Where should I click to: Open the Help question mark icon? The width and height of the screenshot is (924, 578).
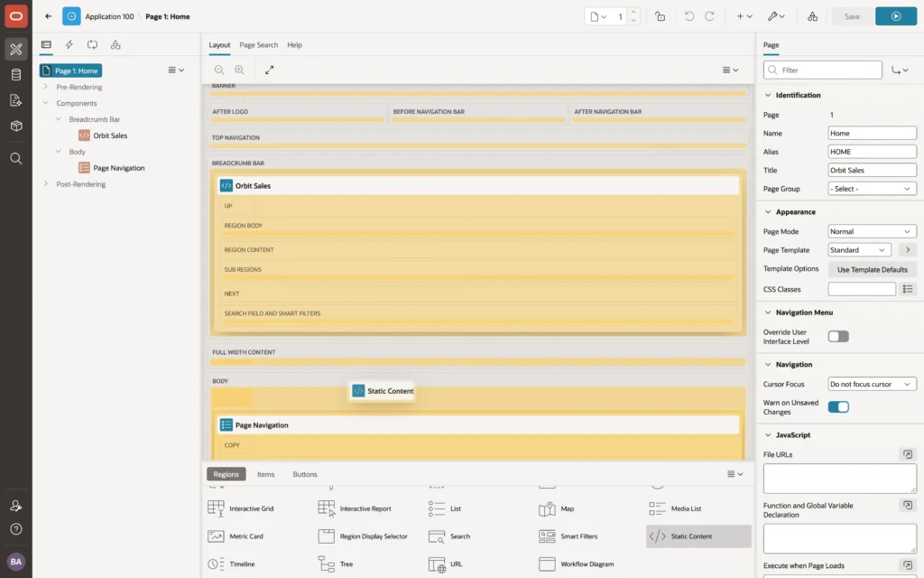(16, 529)
